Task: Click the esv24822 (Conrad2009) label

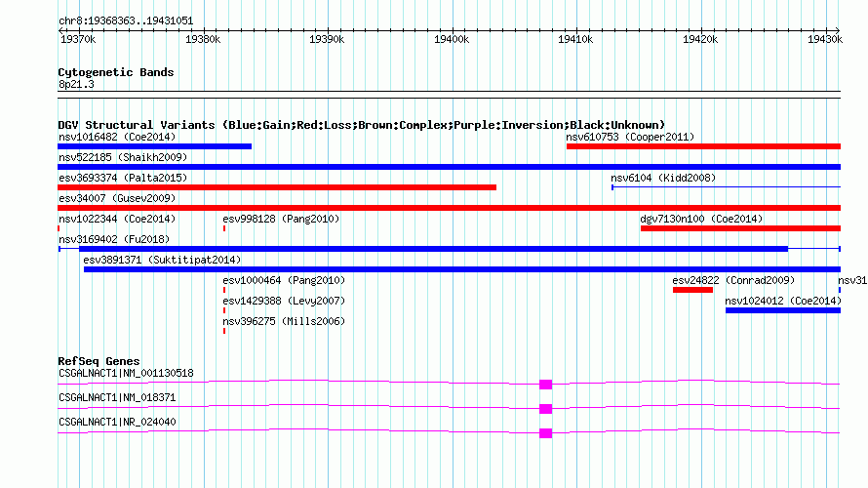Action: pos(733,280)
